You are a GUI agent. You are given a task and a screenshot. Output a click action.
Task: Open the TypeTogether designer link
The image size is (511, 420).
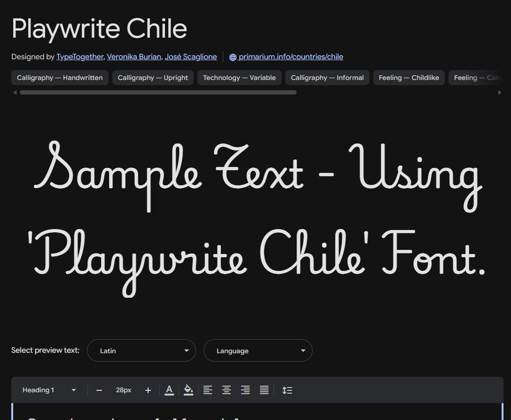point(80,57)
